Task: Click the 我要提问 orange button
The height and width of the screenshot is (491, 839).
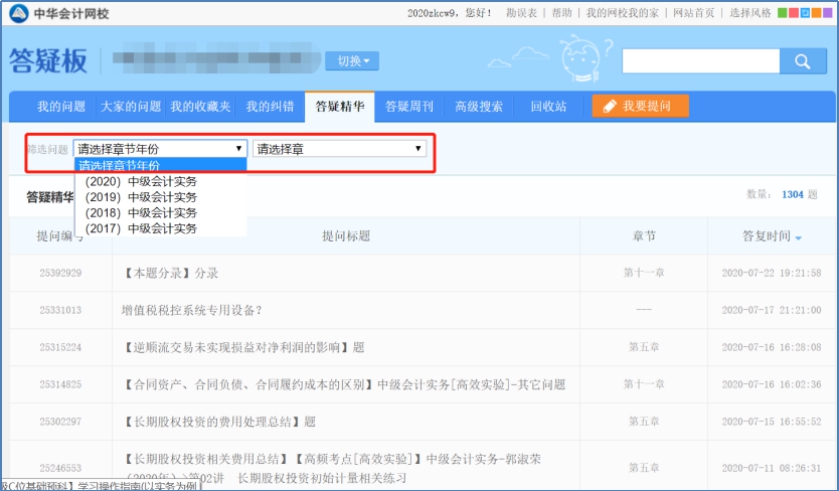Action: tap(639, 106)
